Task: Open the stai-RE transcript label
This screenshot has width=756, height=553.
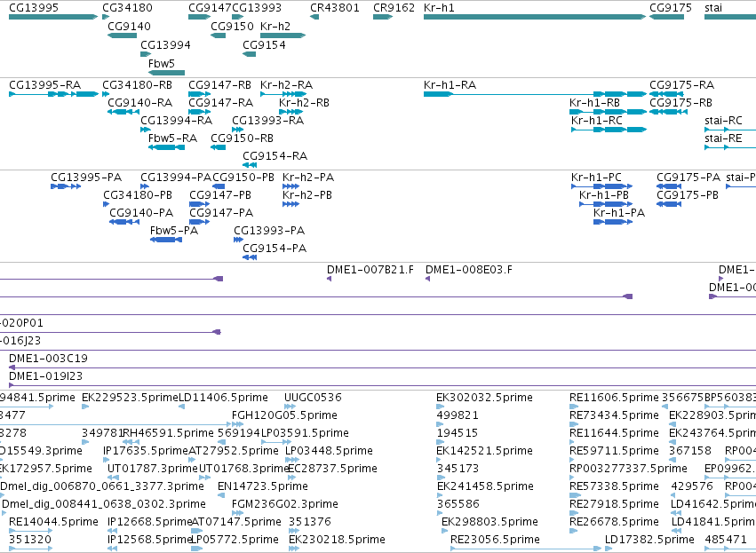Action: 723,138
